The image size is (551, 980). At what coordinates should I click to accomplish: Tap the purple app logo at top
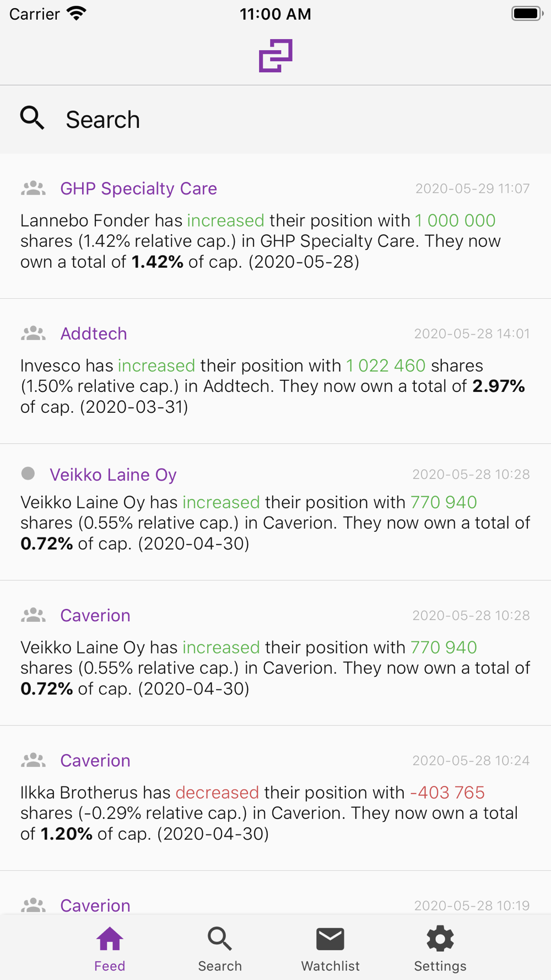click(x=275, y=56)
